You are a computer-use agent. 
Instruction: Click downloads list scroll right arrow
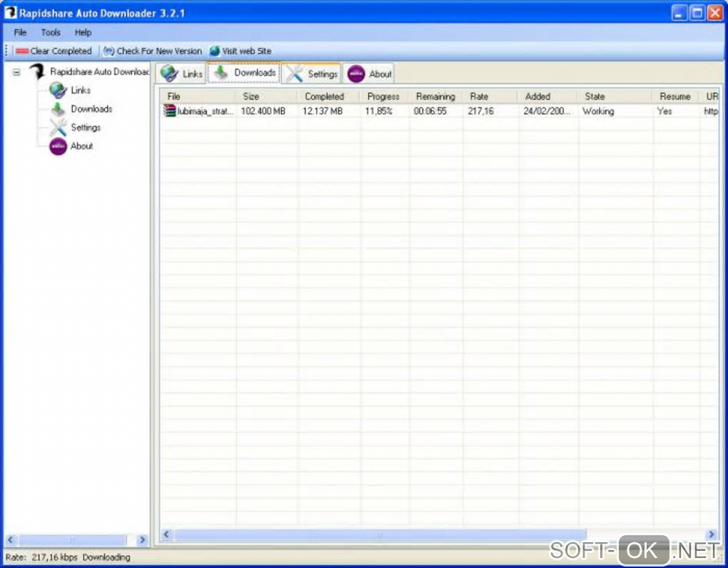pyautogui.click(x=711, y=534)
